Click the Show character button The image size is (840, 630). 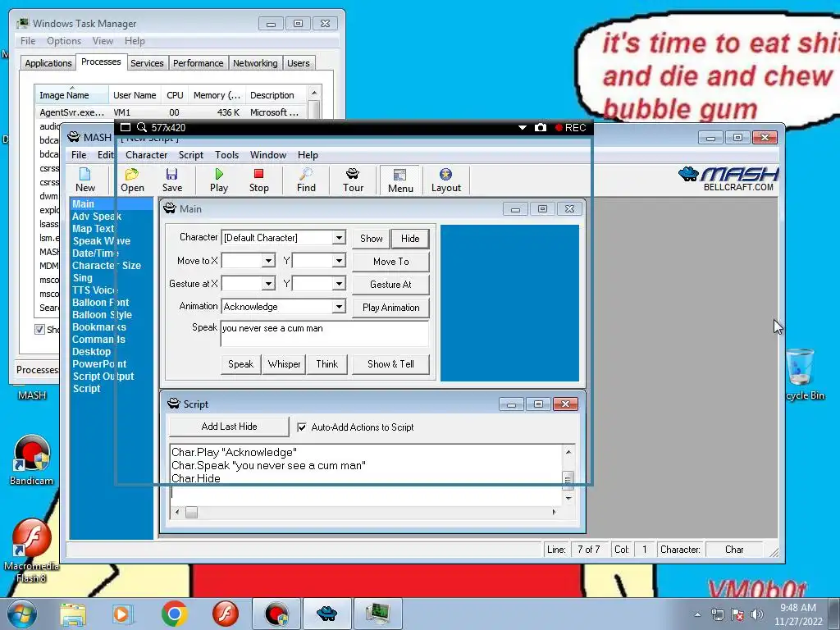(x=372, y=239)
